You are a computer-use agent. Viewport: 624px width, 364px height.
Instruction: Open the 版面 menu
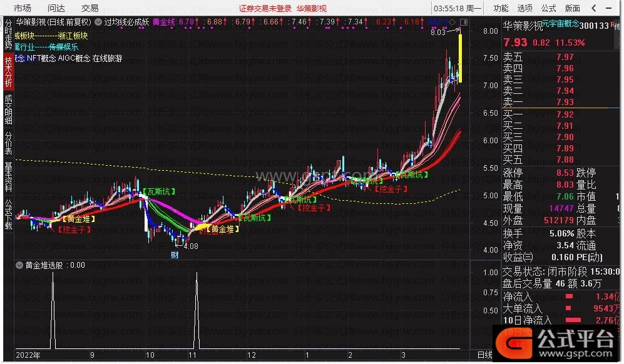pos(572,8)
